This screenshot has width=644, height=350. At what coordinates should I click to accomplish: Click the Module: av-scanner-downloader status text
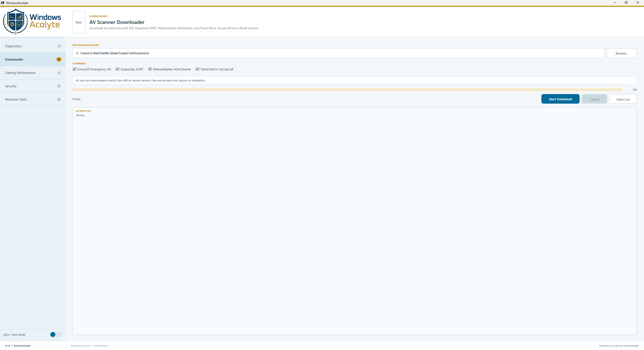pyautogui.click(x=619, y=346)
